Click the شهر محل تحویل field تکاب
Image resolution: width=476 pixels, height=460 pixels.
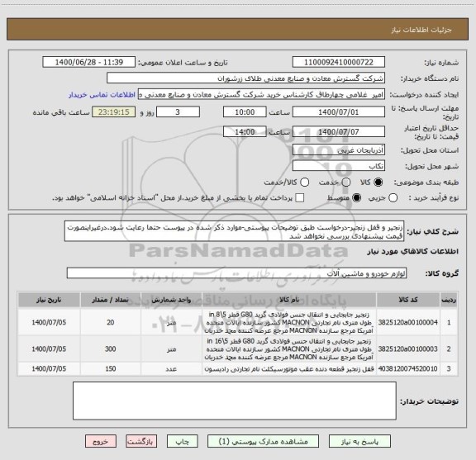(x=339, y=166)
